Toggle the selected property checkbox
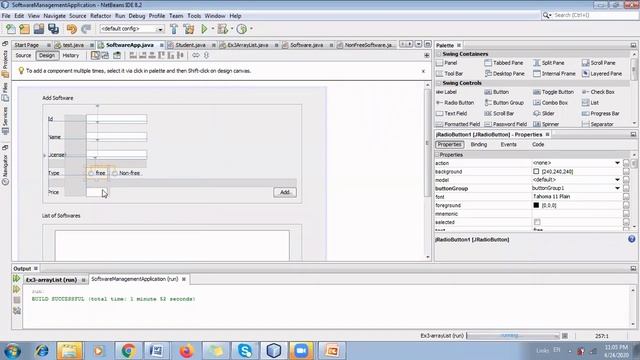640x360 pixels. pos(537,222)
